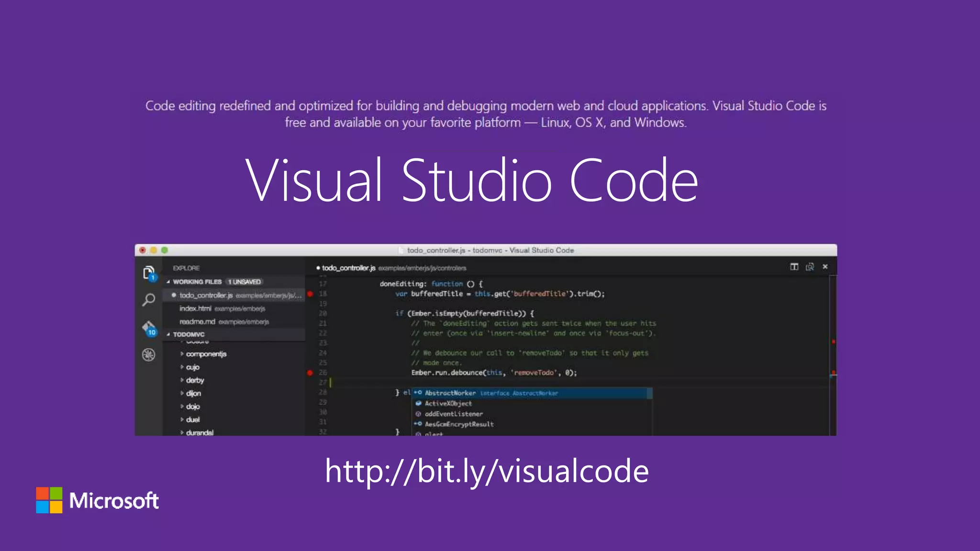Screen dimensions: 980x551
Task: Click the Microsoft logo
Action: click(x=97, y=500)
